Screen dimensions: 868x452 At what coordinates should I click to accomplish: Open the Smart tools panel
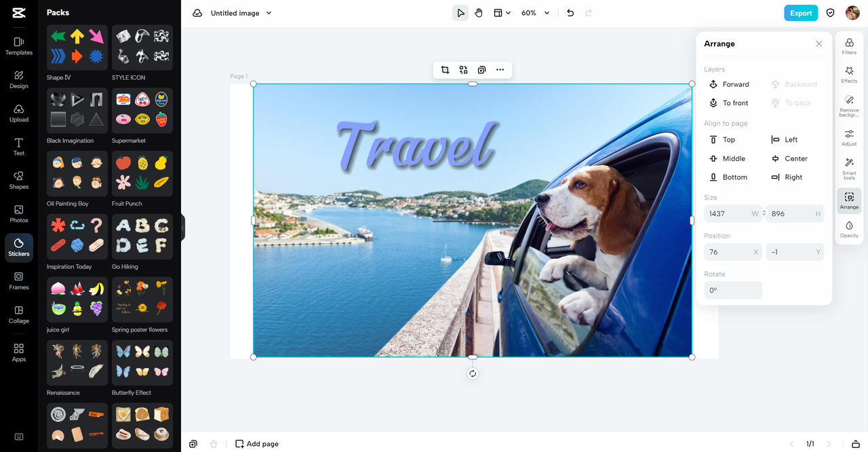click(848, 168)
